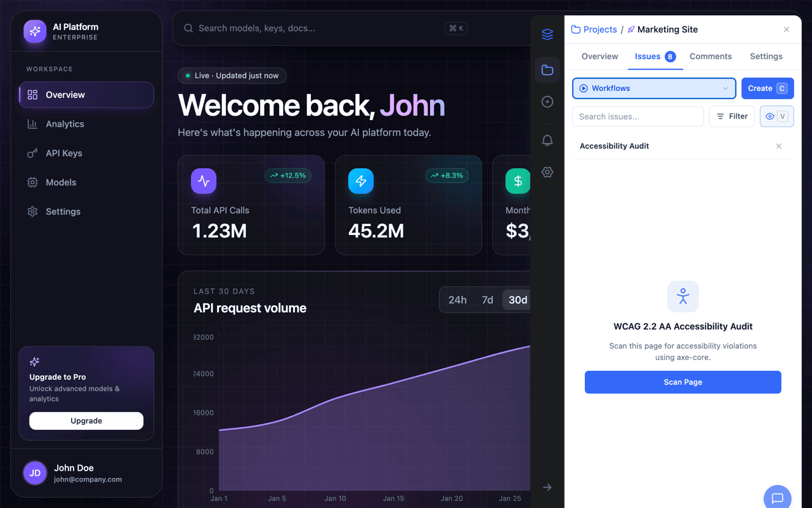Open the Workflows dropdown

coord(654,88)
